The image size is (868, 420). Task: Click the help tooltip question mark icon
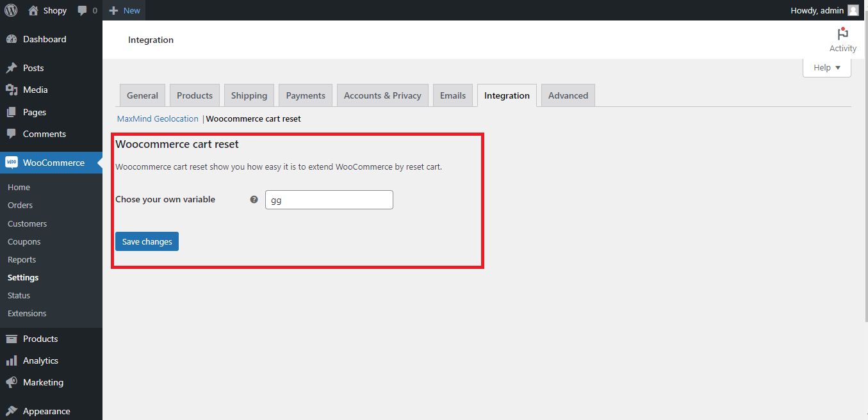[254, 200]
